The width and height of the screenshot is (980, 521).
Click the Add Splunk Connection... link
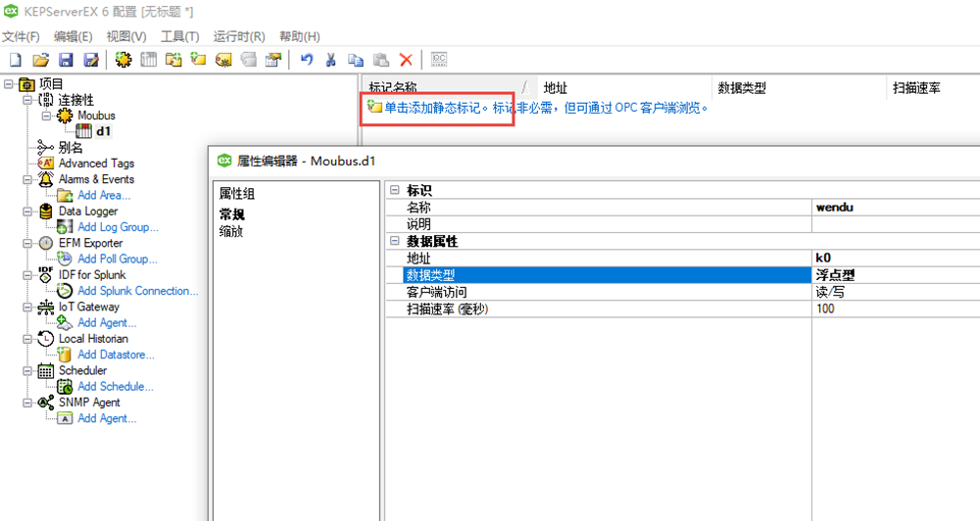137,291
